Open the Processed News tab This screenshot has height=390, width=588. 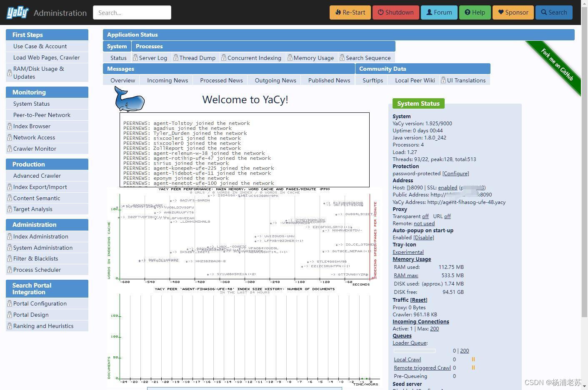[221, 80]
